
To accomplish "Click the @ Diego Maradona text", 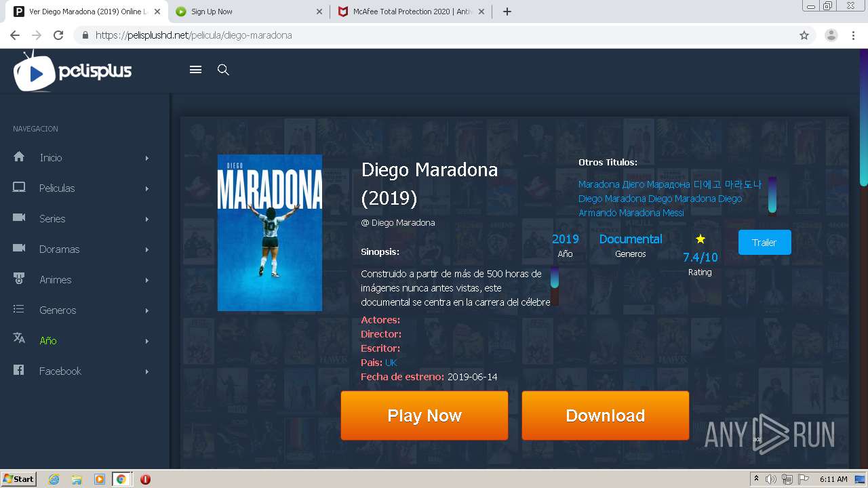I will click(398, 222).
